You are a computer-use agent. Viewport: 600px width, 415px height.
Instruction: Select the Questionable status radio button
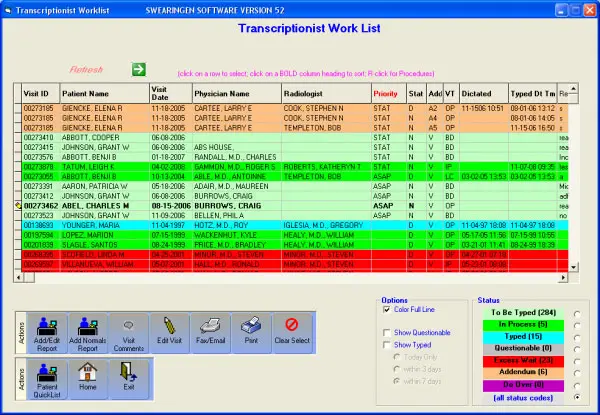[577, 349]
